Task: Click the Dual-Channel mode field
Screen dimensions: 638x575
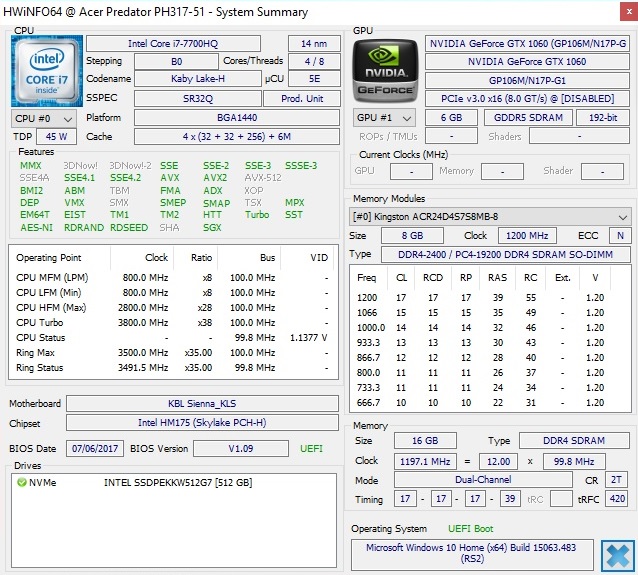Action: [x=483, y=480]
